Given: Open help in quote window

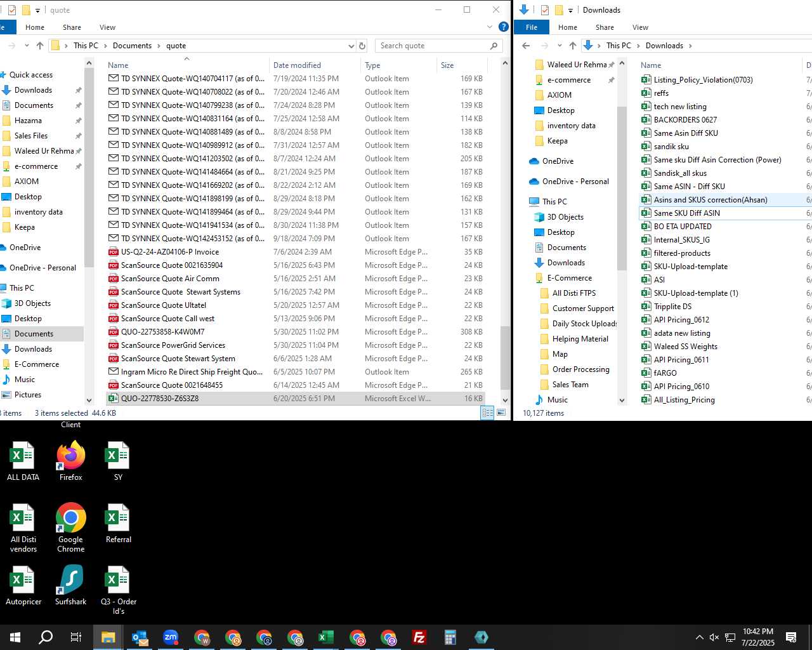Looking at the screenshot, I should (503, 27).
